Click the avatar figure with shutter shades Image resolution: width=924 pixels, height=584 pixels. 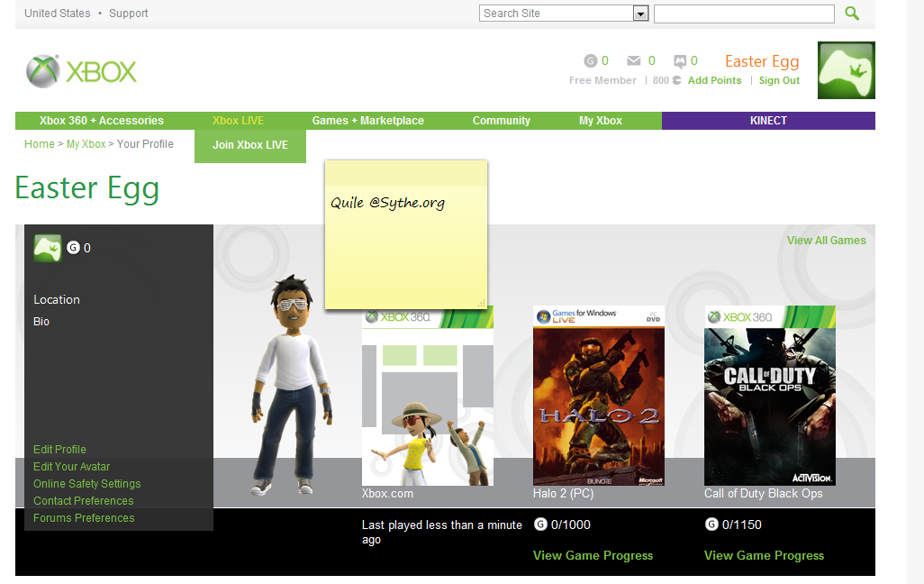[292, 385]
